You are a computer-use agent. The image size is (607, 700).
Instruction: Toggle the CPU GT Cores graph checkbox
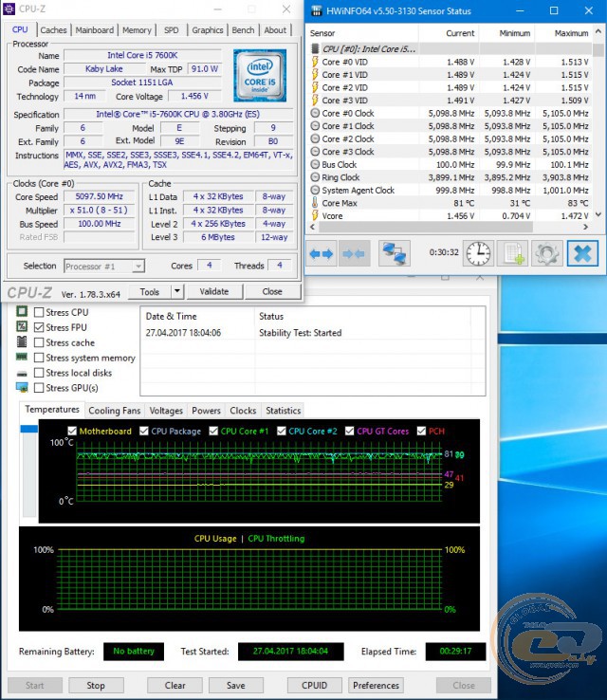tap(349, 431)
